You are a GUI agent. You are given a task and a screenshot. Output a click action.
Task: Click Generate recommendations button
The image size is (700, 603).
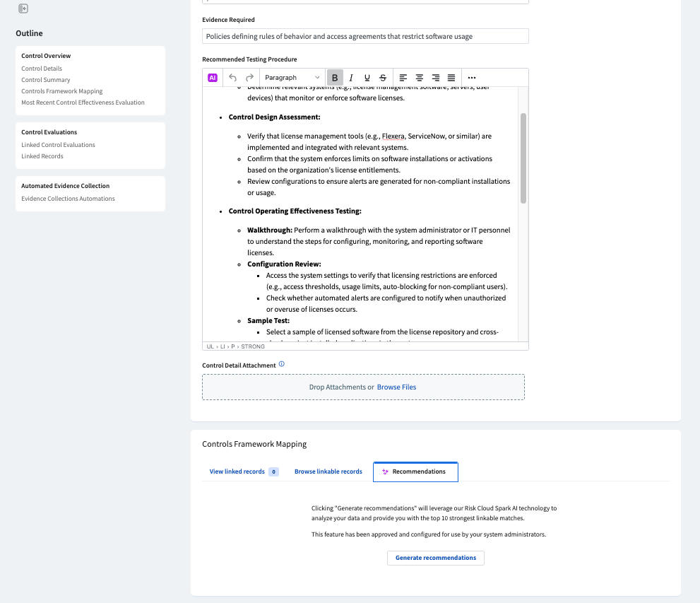[435, 558]
